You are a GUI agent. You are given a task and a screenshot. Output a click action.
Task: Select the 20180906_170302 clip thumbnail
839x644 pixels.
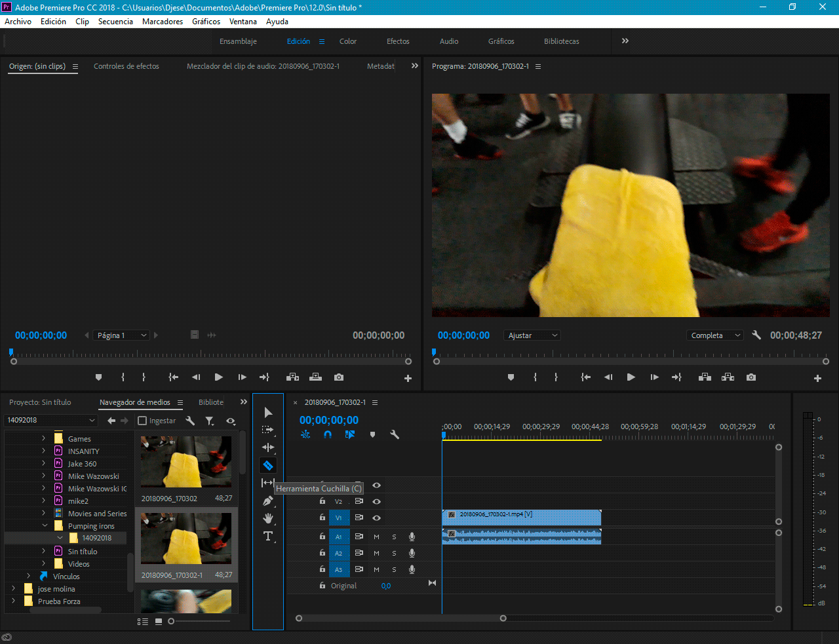186,462
